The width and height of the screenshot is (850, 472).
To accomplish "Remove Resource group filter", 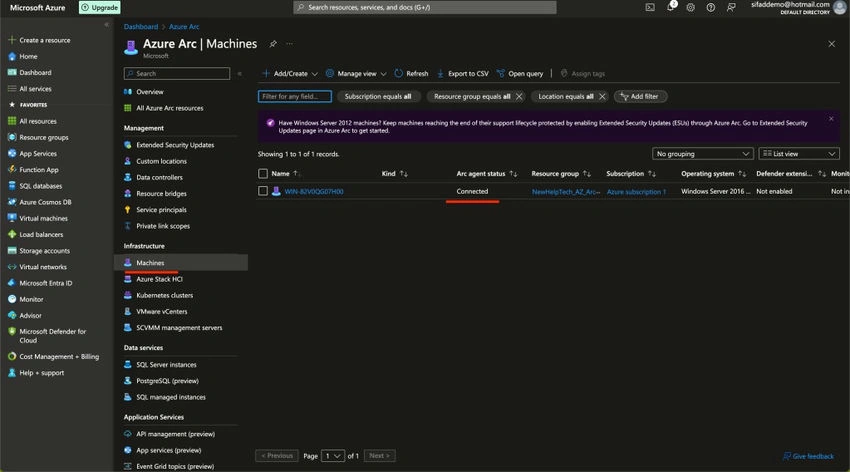I will (519, 96).
